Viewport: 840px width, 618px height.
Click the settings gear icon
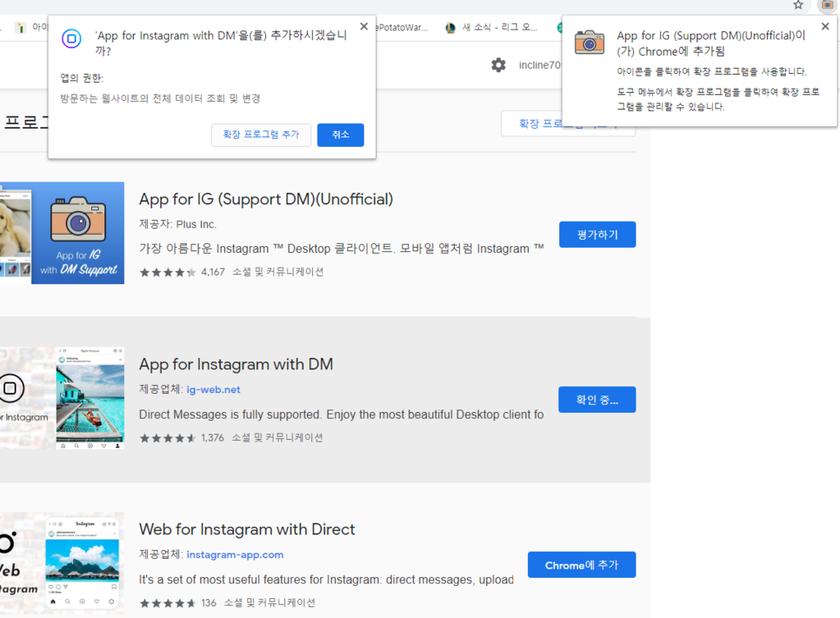click(498, 65)
